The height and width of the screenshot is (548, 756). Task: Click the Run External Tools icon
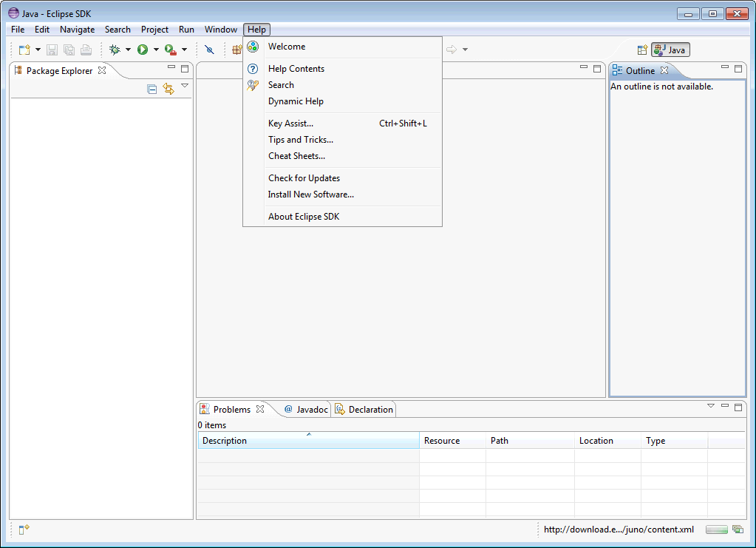(x=171, y=50)
